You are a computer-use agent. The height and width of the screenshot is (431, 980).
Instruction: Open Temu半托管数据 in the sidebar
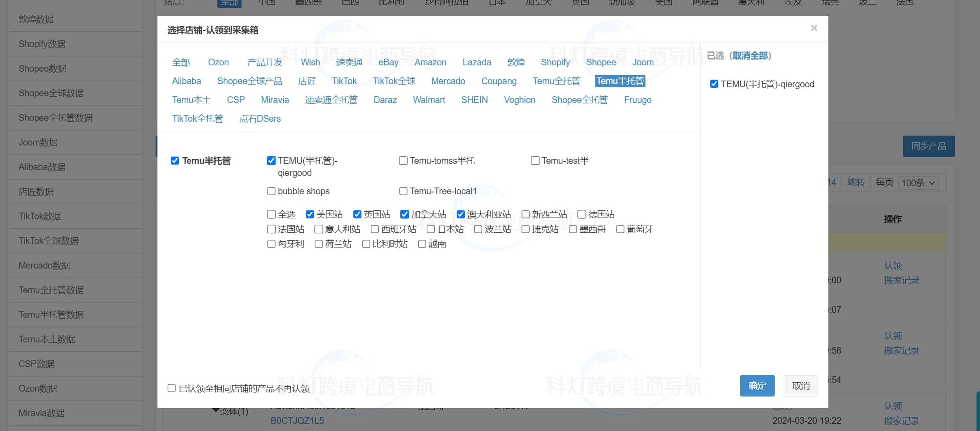coord(51,315)
